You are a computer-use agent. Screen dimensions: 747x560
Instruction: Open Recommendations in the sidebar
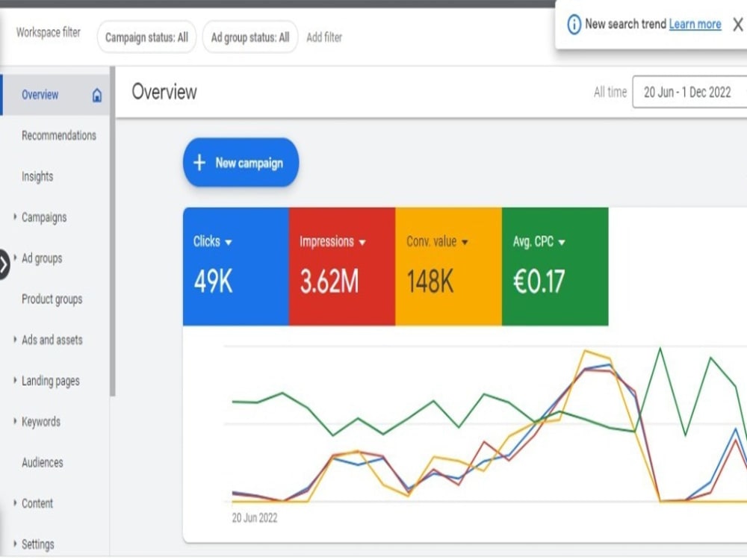59,136
